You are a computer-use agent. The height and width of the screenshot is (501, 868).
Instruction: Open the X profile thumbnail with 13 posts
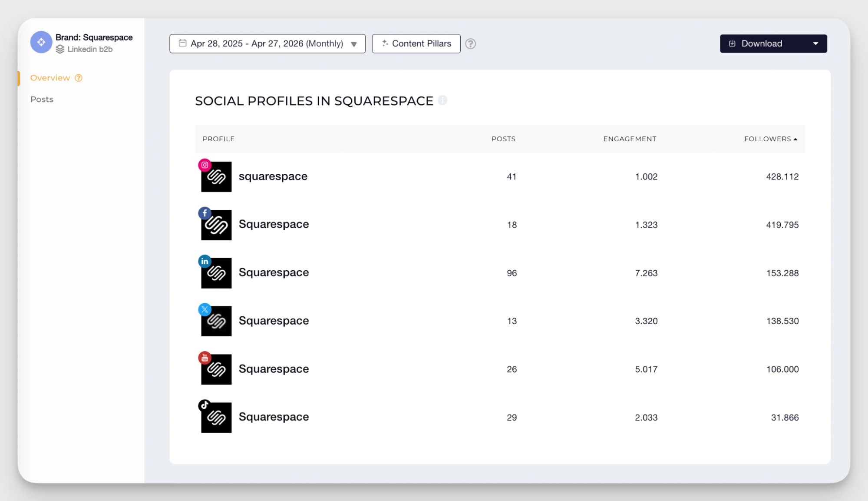pyautogui.click(x=216, y=321)
